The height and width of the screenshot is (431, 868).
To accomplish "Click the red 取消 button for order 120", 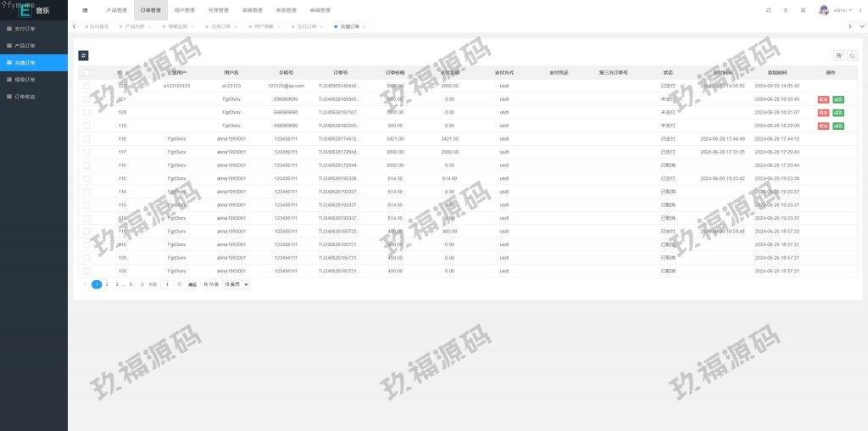I will pyautogui.click(x=823, y=112).
